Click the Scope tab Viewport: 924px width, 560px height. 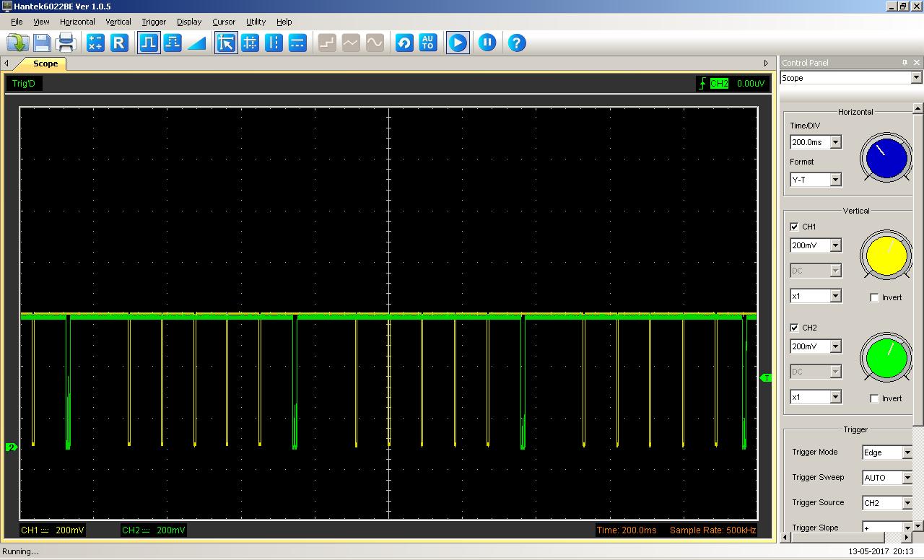click(x=45, y=64)
